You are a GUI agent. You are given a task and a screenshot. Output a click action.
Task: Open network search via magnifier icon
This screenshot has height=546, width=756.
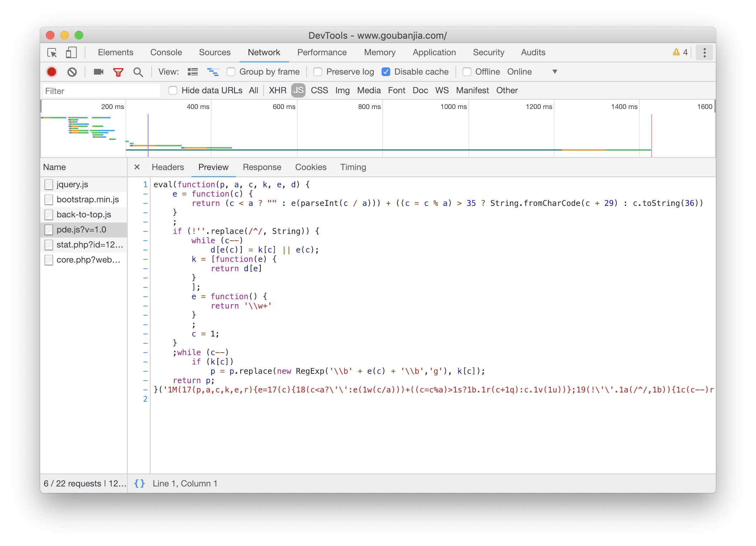coord(138,72)
